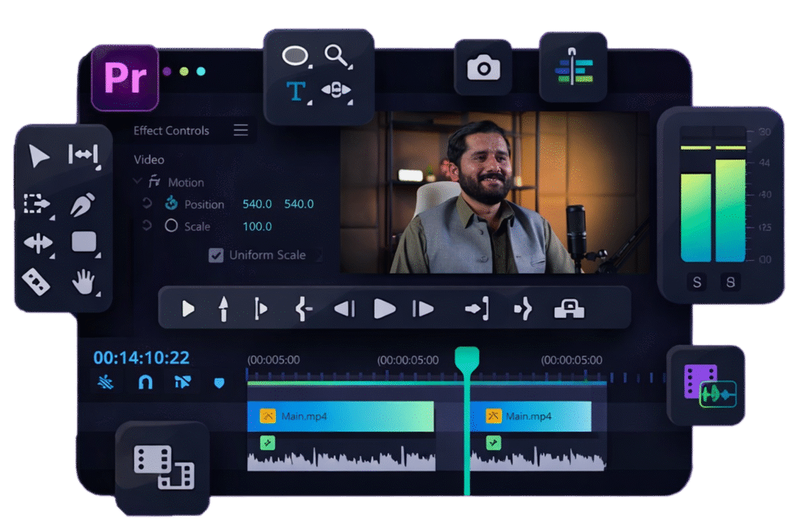Collapse the Motion effect section

[x=138, y=182]
